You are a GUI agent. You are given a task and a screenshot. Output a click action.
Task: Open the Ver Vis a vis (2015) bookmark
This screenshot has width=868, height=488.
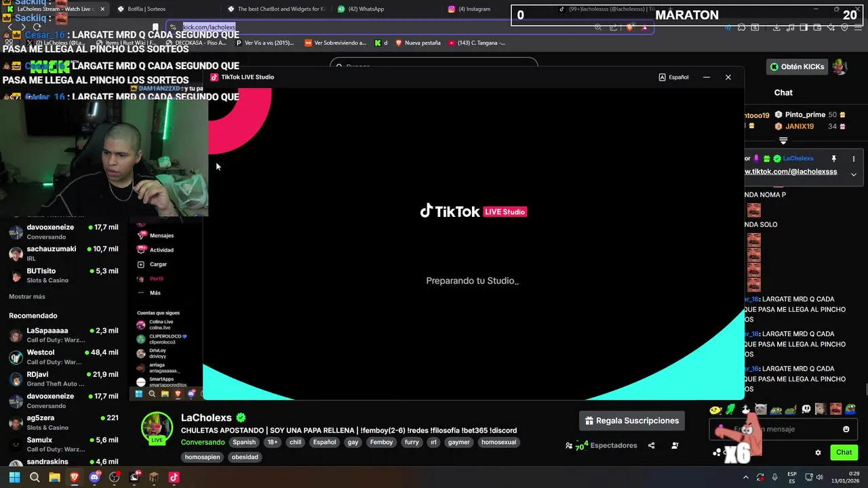265,43
